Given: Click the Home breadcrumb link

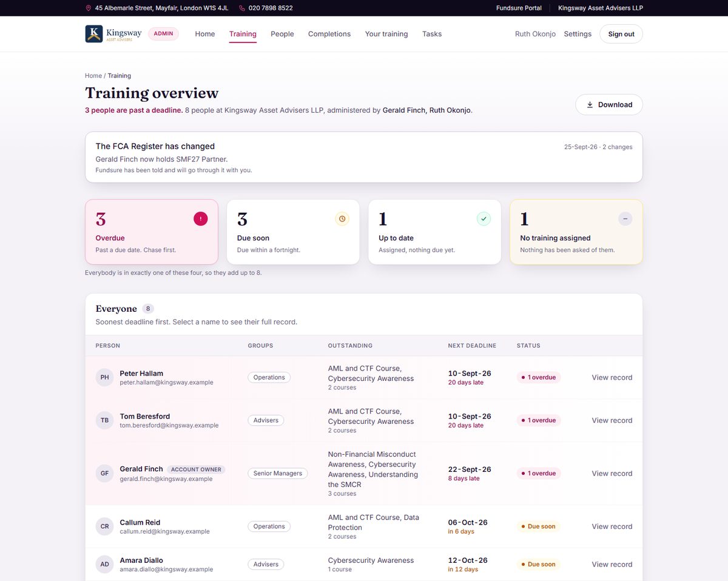Looking at the screenshot, I should 93,76.
